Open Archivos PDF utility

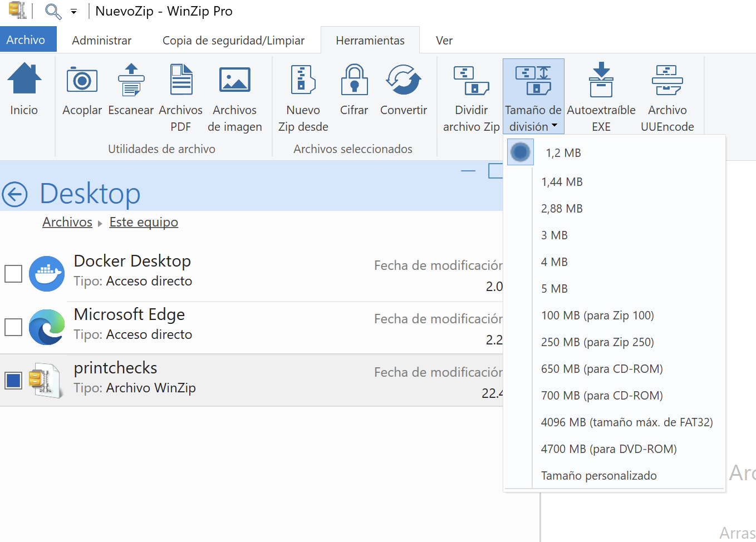tap(181, 97)
